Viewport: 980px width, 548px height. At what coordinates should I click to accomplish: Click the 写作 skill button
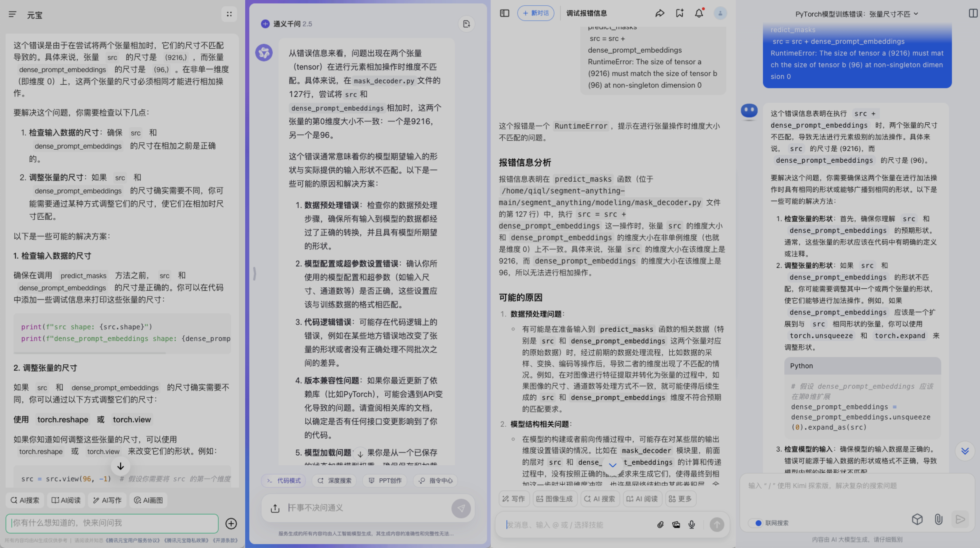pos(514,499)
